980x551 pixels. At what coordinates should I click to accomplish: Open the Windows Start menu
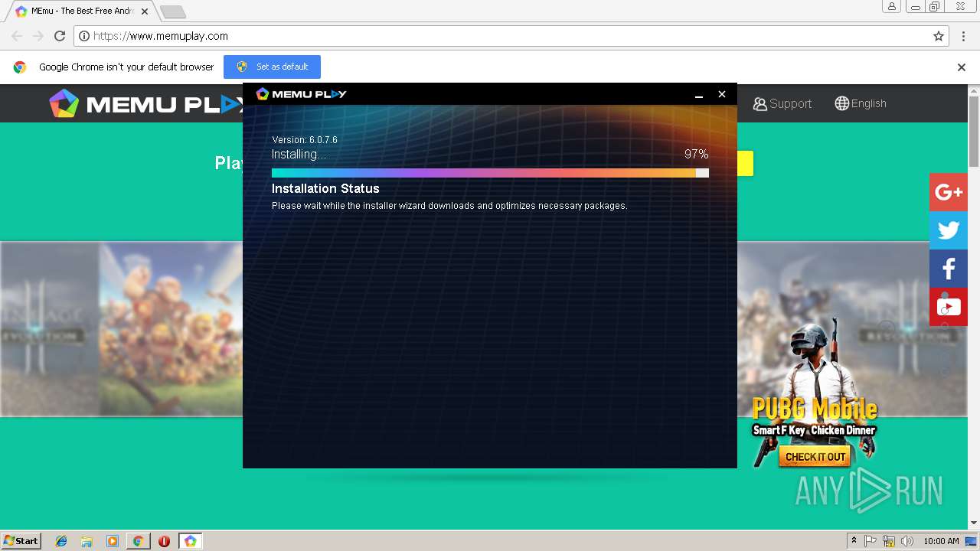point(21,540)
